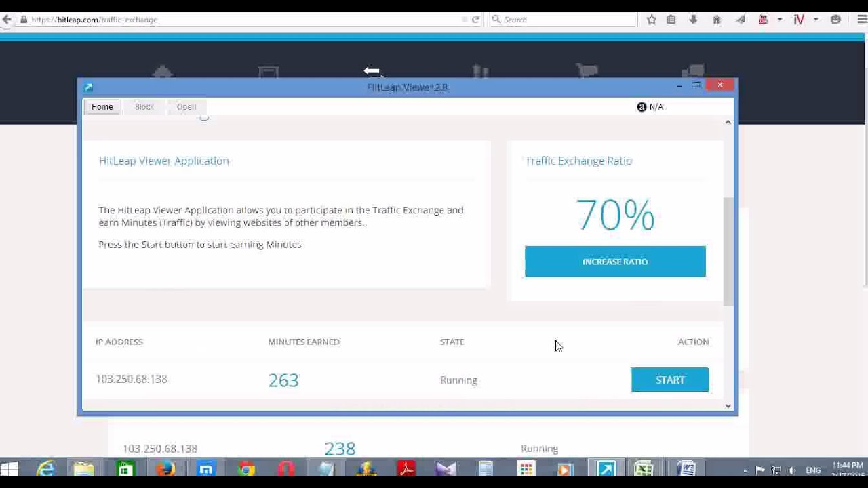Image resolution: width=868 pixels, height=488 pixels.
Task: Click the IP ADDRESS column header
Action: tap(119, 342)
